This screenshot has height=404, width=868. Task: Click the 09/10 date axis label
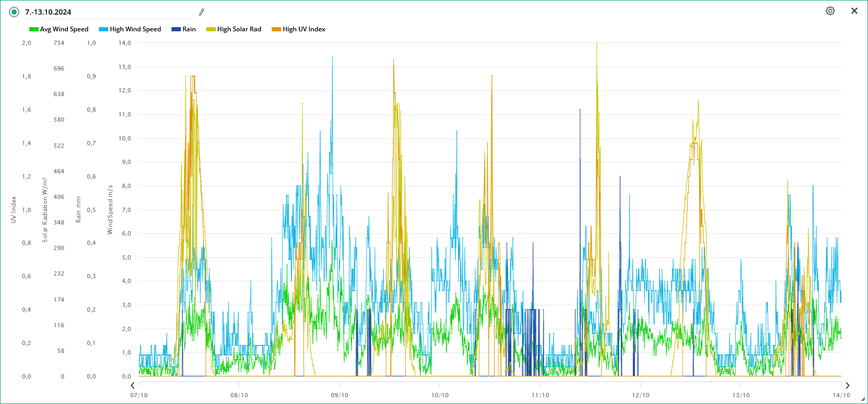(339, 395)
